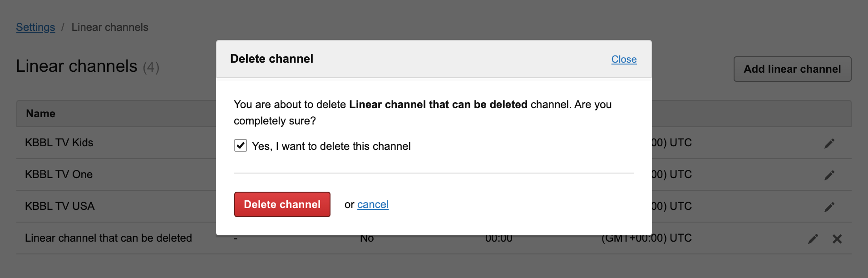Screen dimensions: 868x278
Task: Go to the Settings breadcrumb link
Action: point(35,27)
